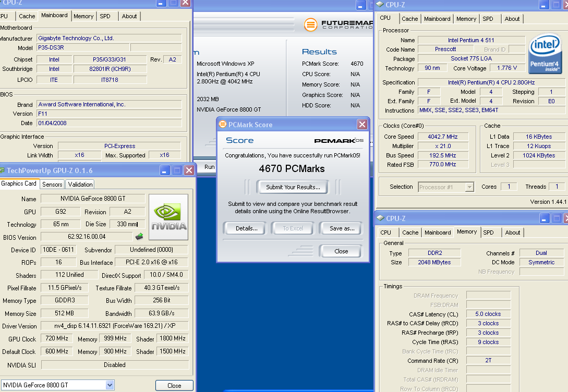Click Close button at bottom of GPU-Z

pos(174,386)
